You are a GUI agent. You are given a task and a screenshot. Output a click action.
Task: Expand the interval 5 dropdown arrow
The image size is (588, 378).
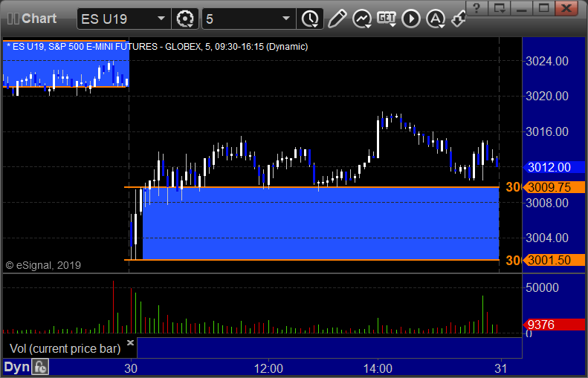click(286, 19)
